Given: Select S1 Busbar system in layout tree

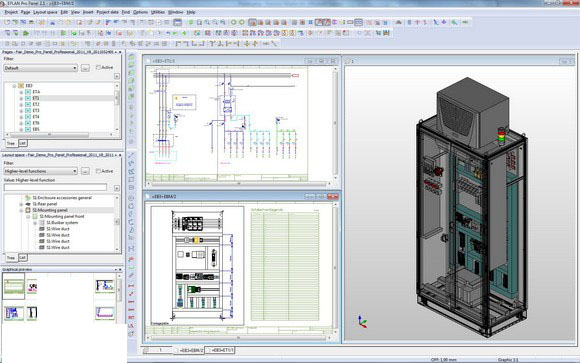Looking at the screenshot, I should coord(62,223).
